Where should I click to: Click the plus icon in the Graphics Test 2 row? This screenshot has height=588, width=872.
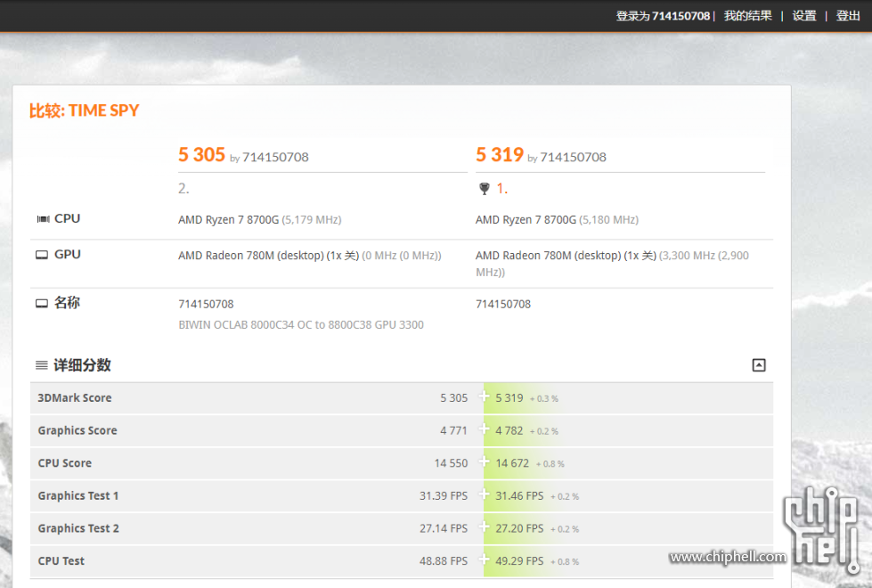point(484,527)
